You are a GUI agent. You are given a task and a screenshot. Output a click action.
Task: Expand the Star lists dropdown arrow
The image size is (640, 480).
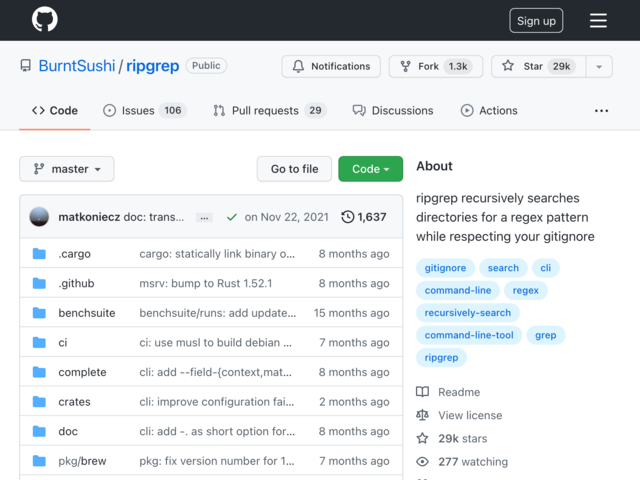click(x=599, y=66)
